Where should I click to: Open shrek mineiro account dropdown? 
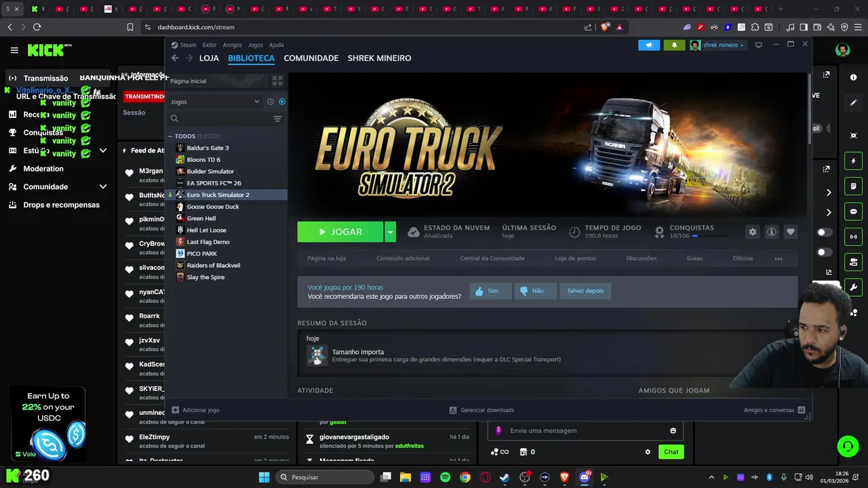pos(717,45)
